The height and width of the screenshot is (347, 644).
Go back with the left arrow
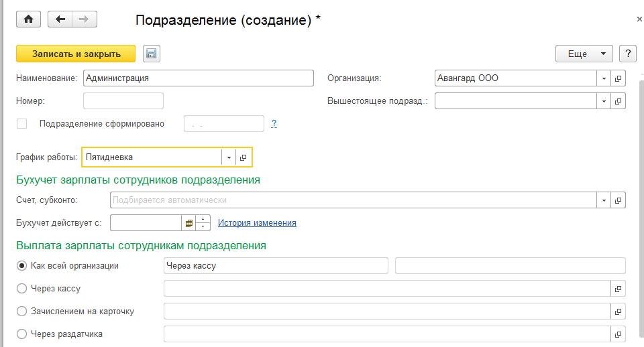(x=60, y=19)
